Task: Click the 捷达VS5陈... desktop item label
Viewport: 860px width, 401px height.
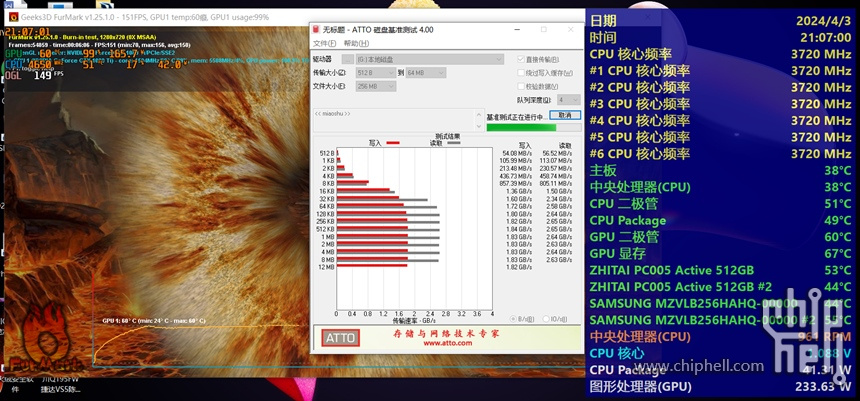Action: tap(60, 389)
